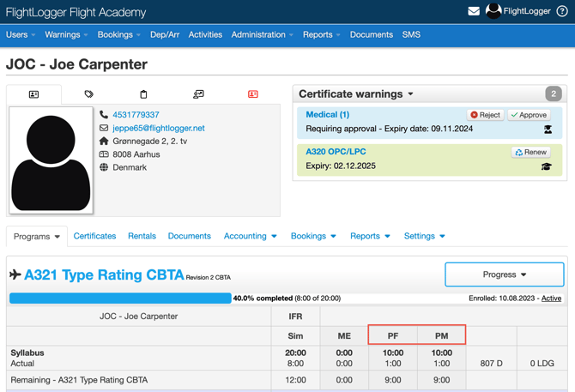The height and width of the screenshot is (392, 575).
Task: Open the Progress dropdown button
Action: click(x=504, y=274)
